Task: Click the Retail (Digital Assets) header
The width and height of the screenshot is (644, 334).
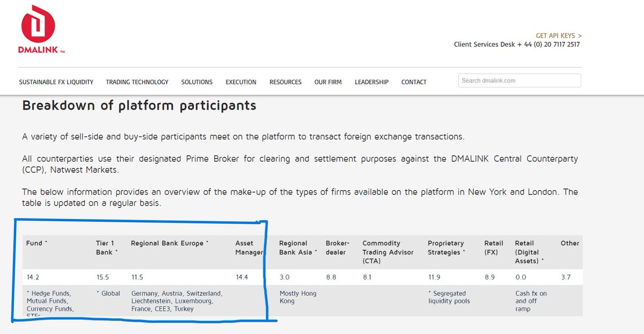Action: (530, 252)
